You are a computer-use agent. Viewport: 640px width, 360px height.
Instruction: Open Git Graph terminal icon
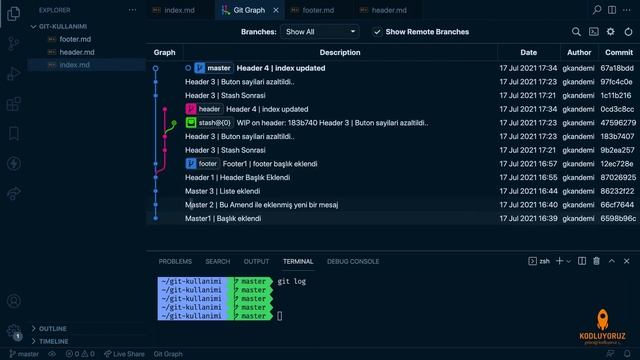[x=593, y=32]
